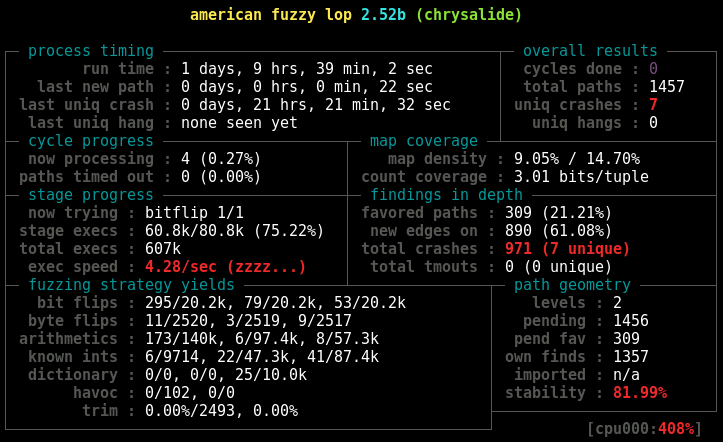Select bit flips yields row values
Screen dimensions: 723x442
(275, 302)
